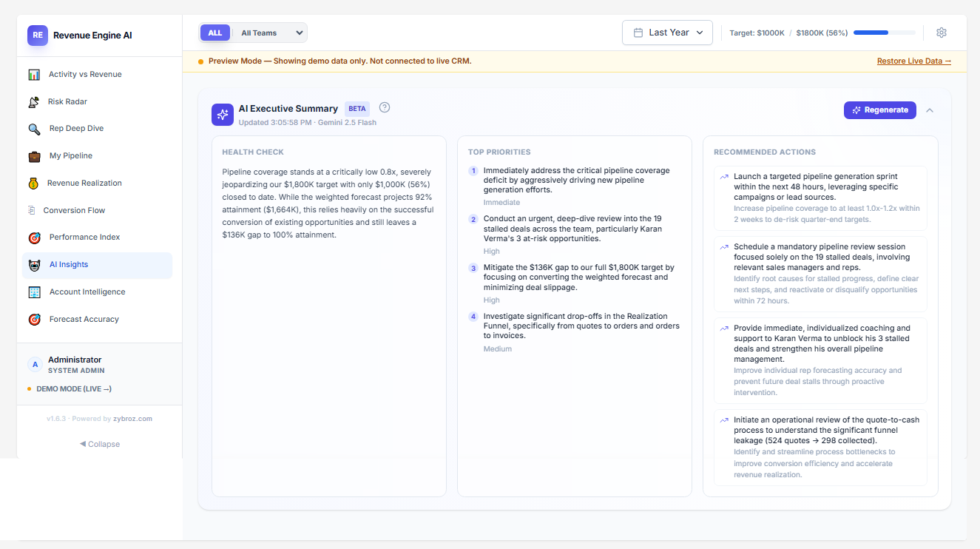Click the Regenerate button

pos(879,110)
